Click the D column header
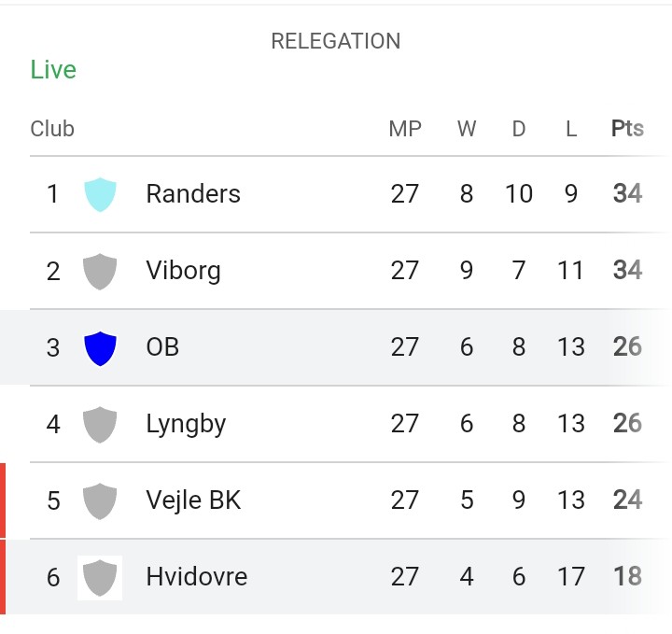 pos(519,129)
